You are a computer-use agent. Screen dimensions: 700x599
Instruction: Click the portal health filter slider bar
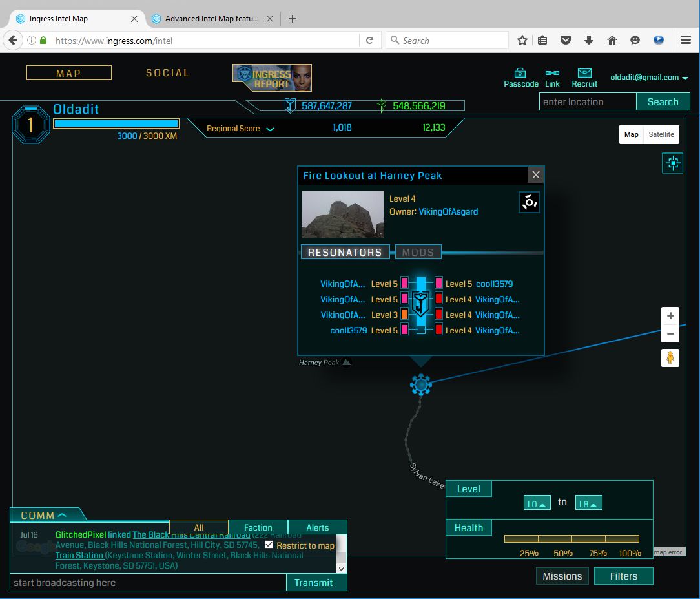571,539
